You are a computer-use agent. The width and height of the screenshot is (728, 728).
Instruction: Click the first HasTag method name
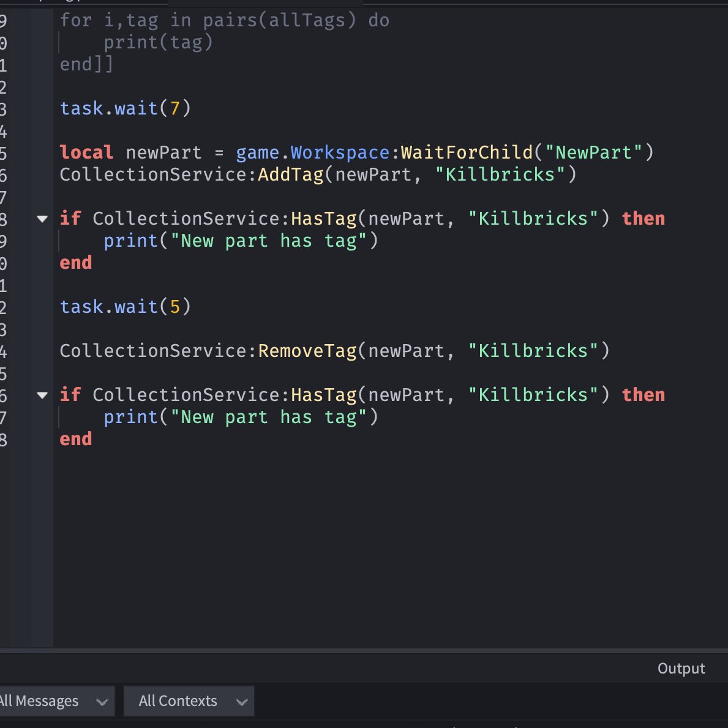click(324, 219)
